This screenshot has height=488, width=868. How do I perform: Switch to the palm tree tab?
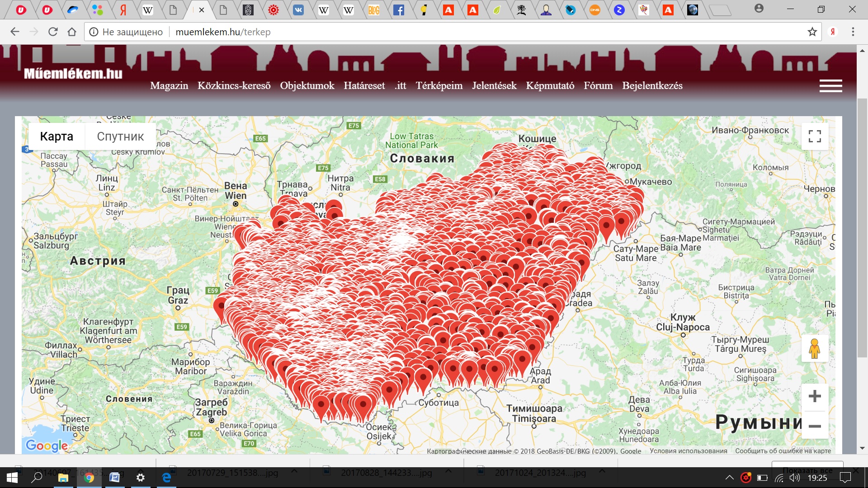coord(522,10)
